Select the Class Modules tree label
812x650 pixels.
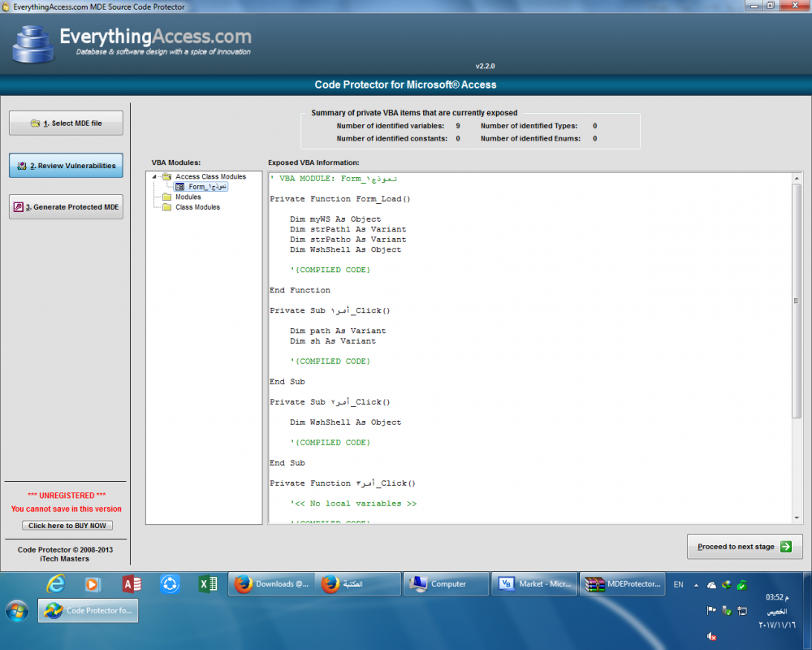click(197, 207)
